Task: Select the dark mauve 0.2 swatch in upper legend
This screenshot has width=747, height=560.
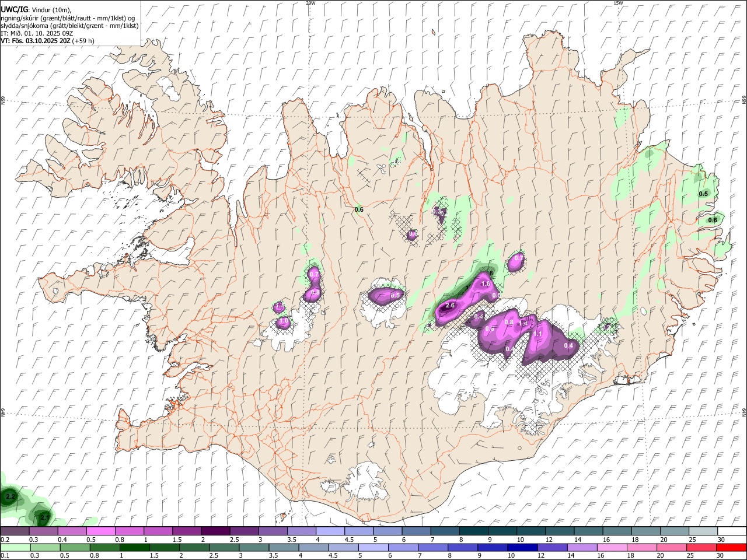Action: point(15,531)
